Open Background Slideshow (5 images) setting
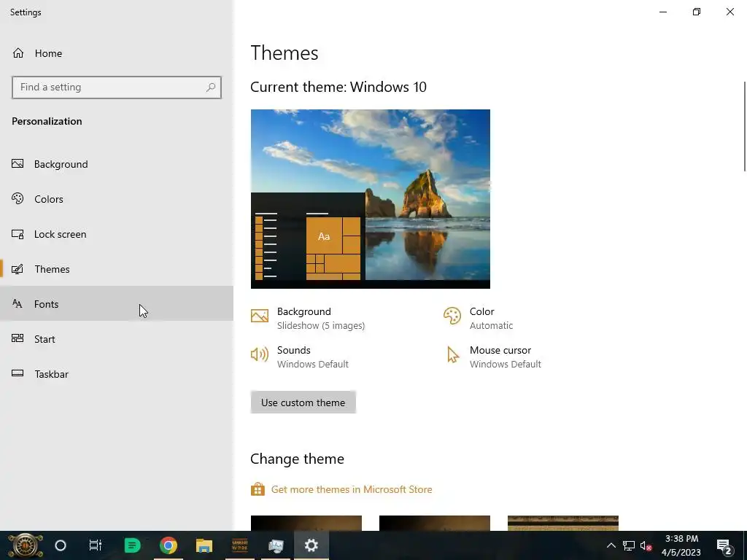 tap(308, 318)
